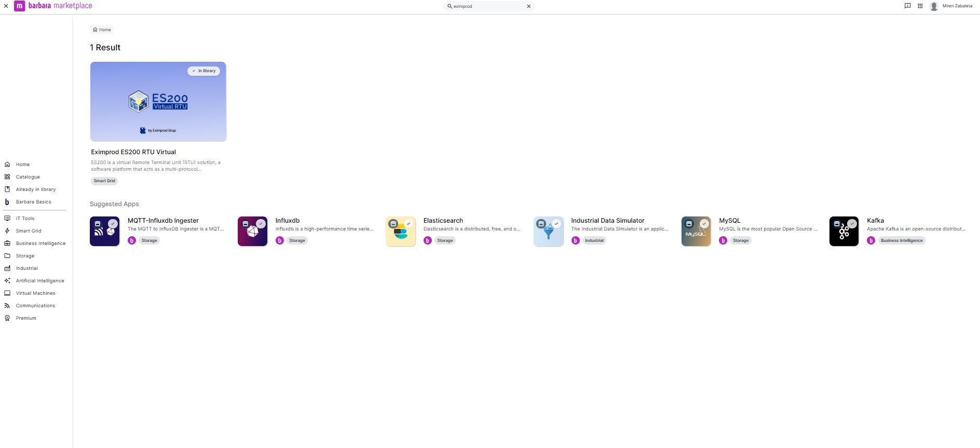Open the Elasticsearch app icon
The width and height of the screenshot is (980, 448).
pyautogui.click(x=401, y=232)
